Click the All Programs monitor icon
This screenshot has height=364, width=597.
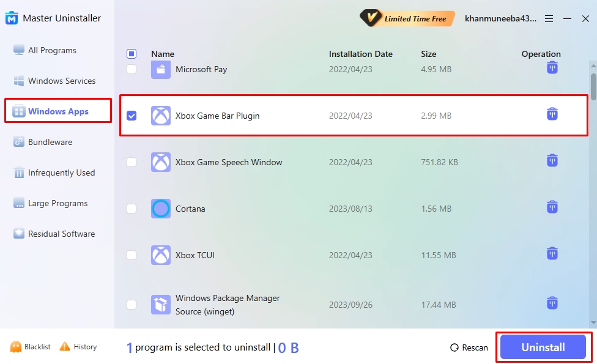tap(18, 50)
